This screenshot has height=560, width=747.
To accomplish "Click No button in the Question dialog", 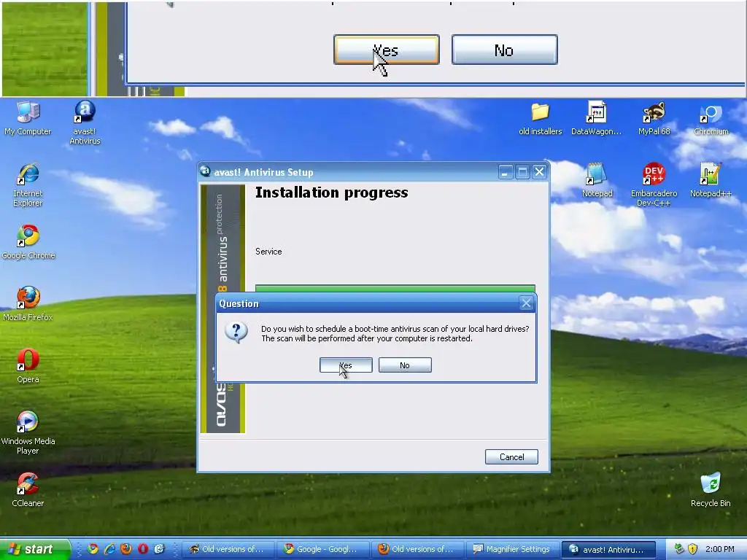I will pos(405,365).
